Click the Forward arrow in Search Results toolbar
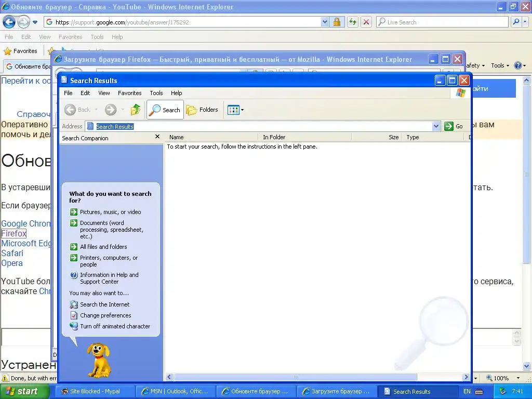The image size is (532, 399). tap(111, 110)
